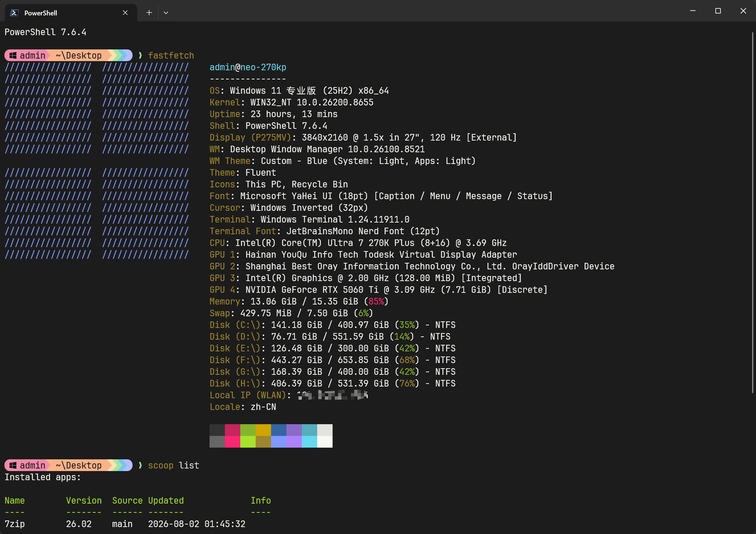756x534 pixels.
Task: Click the Terminal 'Windows Terminal 1.24.11911.0' line
Action: pos(310,219)
